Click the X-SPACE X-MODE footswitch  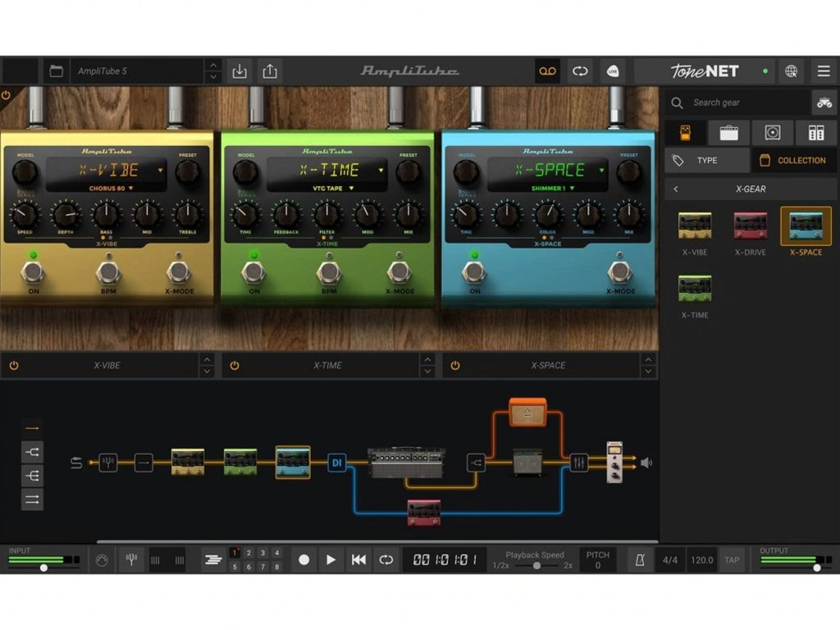[x=620, y=272]
